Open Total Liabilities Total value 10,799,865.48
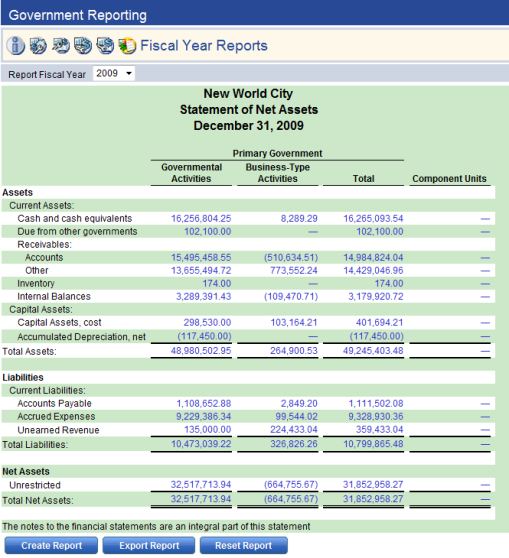This screenshot has height=558, width=509. (x=373, y=444)
